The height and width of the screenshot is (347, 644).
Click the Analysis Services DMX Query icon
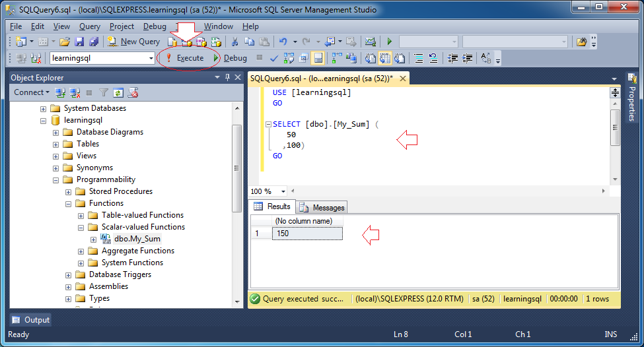tap(201, 42)
